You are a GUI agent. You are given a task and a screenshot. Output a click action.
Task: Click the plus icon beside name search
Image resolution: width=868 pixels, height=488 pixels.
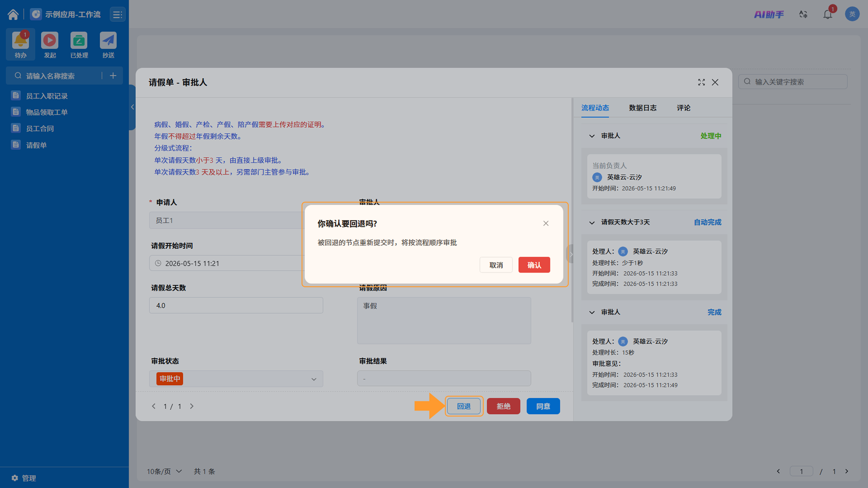113,76
